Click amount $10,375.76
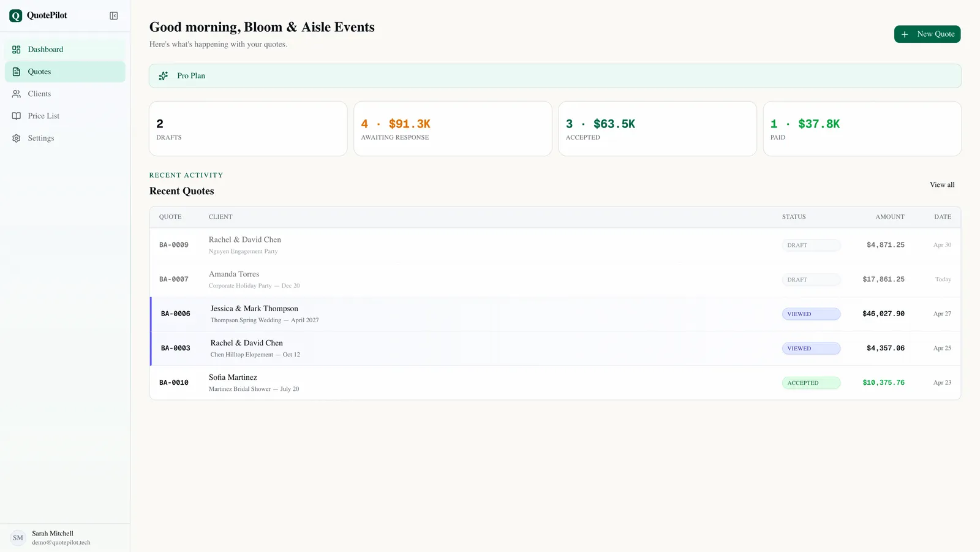 click(x=883, y=383)
